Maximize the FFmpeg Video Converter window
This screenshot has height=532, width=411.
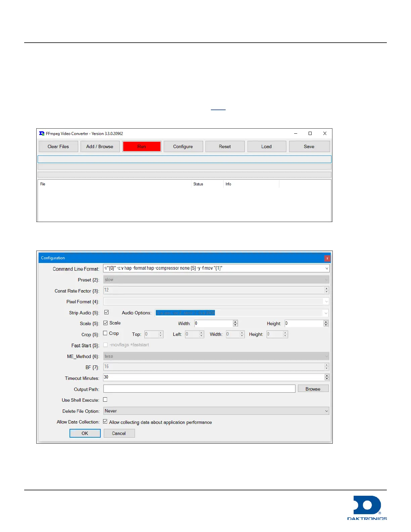(310, 133)
